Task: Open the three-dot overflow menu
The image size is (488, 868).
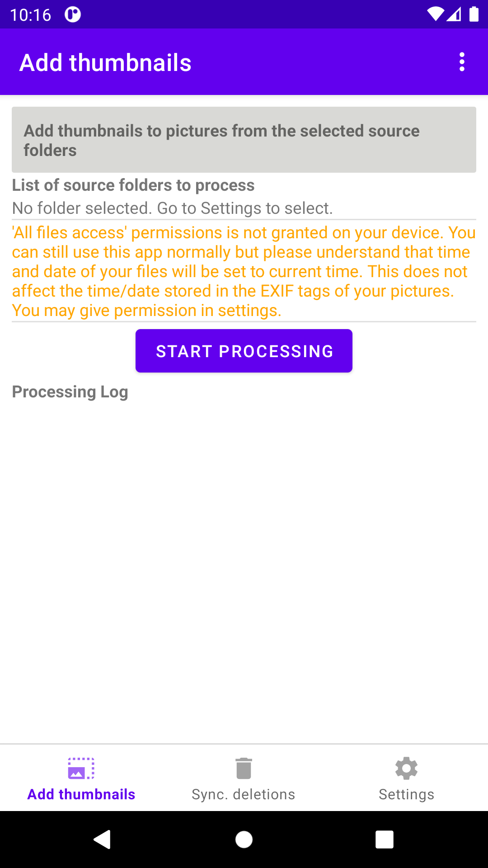Action: coord(462,62)
